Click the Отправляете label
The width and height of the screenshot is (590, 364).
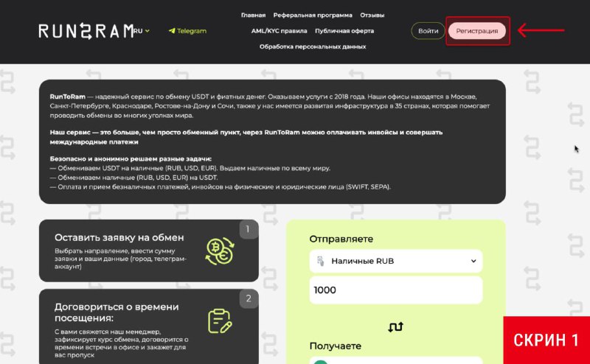click(x=341, y=239)
